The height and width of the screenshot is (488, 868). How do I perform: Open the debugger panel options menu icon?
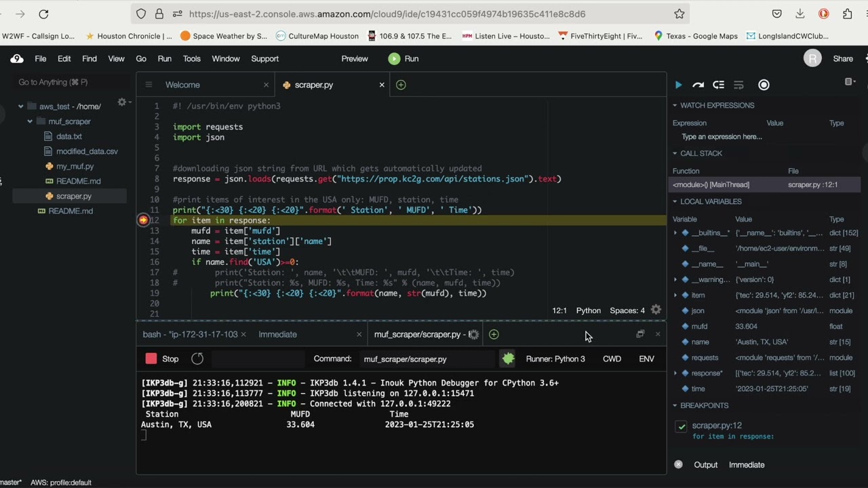coord(848,82)
